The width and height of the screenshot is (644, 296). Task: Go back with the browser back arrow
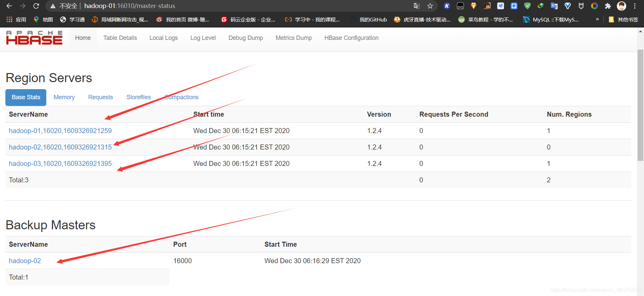coord(9,6)
